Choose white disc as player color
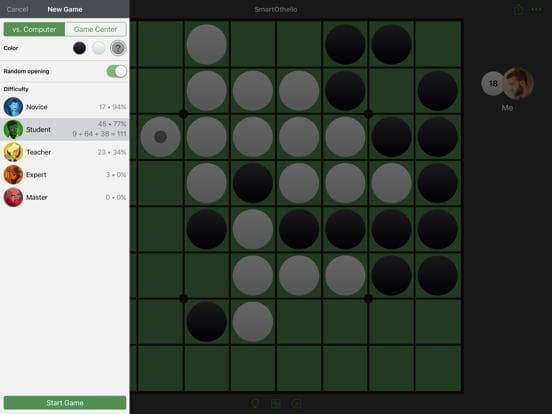Viewport: 552px width, 414px height. [99, 48]
